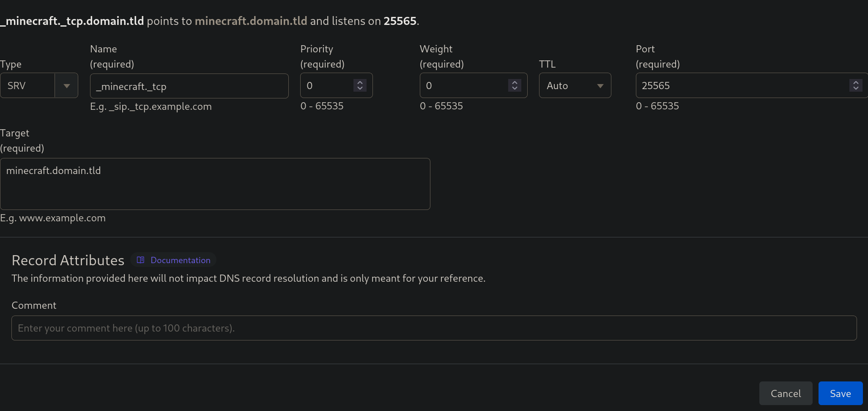The height and width of the screenshot is (411, 868).
Task: Focus the Target field minecraft.domain.tld
Action: point(215,184)
